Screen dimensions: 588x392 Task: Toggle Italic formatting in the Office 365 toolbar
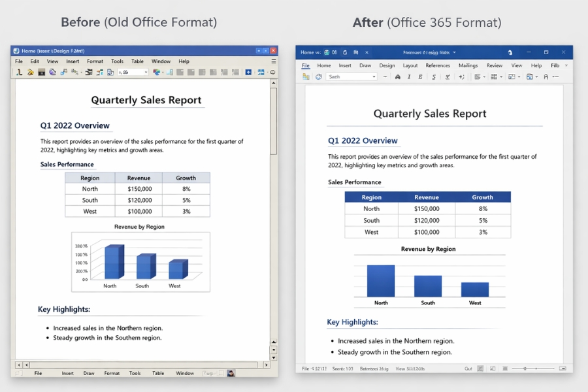[x=408, y=76]
